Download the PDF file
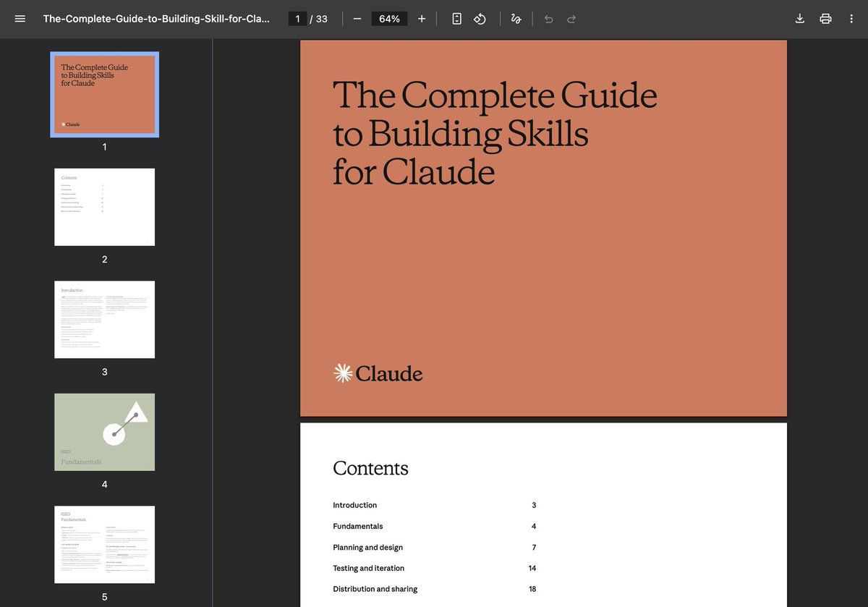The height and width of the screenshot is (607, 868). point(799,19)
